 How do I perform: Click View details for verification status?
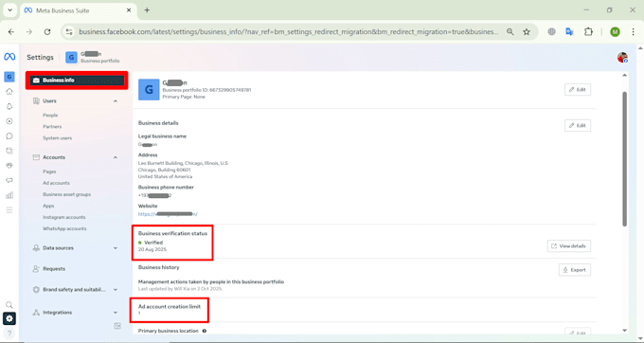coord(569,246)
